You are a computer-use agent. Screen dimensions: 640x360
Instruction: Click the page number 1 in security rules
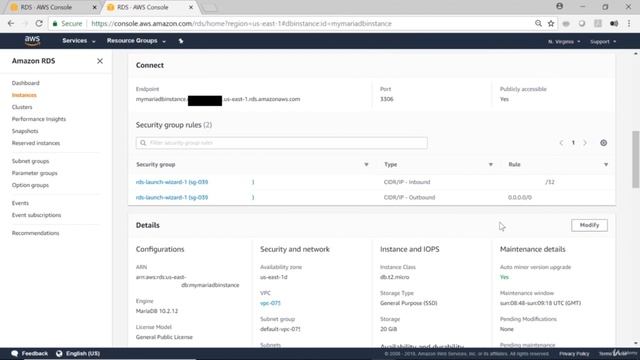click(573, 143)
